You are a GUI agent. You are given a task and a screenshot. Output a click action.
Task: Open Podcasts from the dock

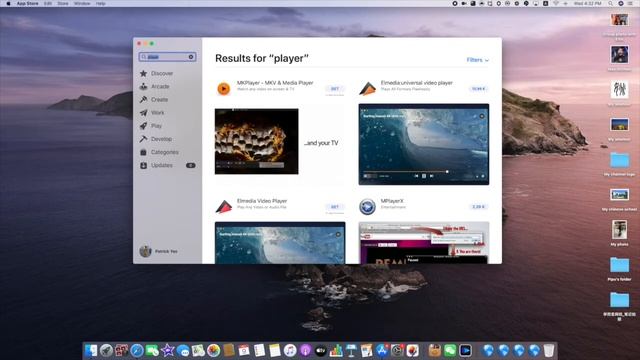(x=305, y=350)
